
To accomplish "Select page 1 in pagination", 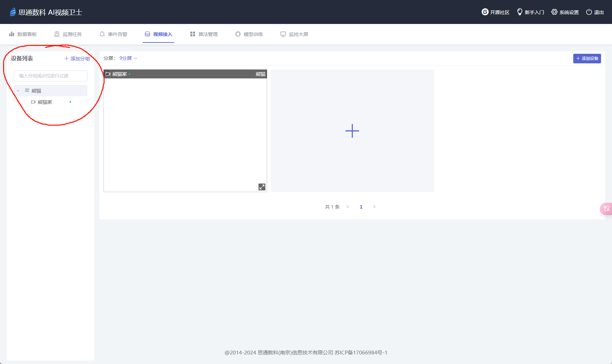I will tap(361, 207).
